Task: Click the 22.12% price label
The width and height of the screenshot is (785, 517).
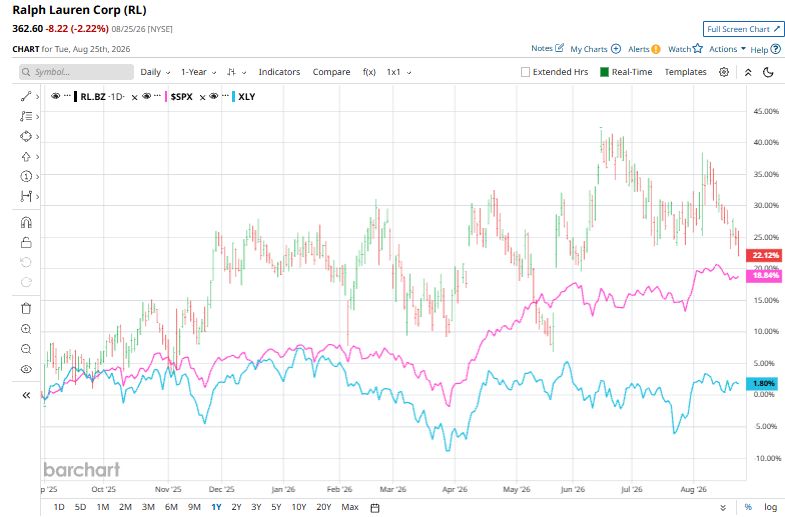Action: pos(763,255)
